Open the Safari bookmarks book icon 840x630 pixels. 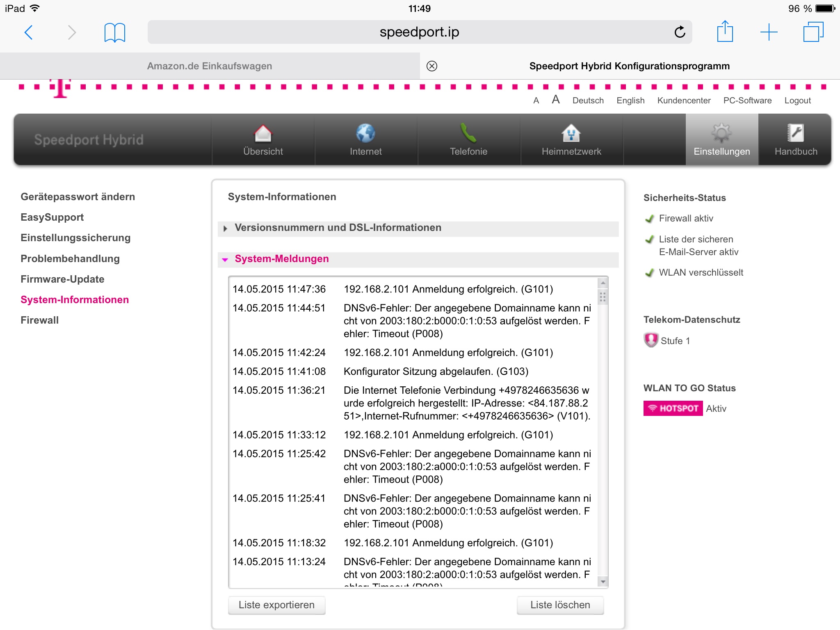point(115,32)
